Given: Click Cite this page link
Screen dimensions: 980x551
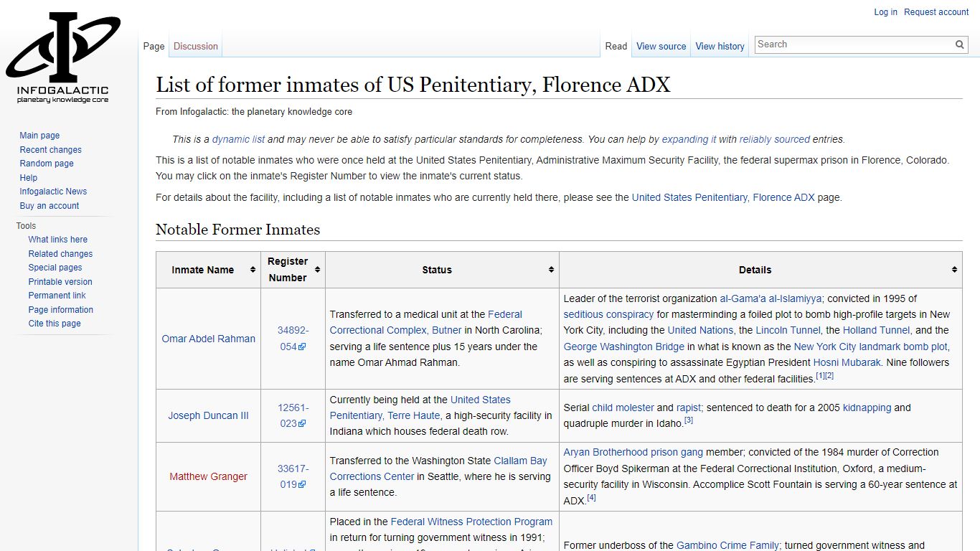Looking at the screenshot, I should coord(55,324).
